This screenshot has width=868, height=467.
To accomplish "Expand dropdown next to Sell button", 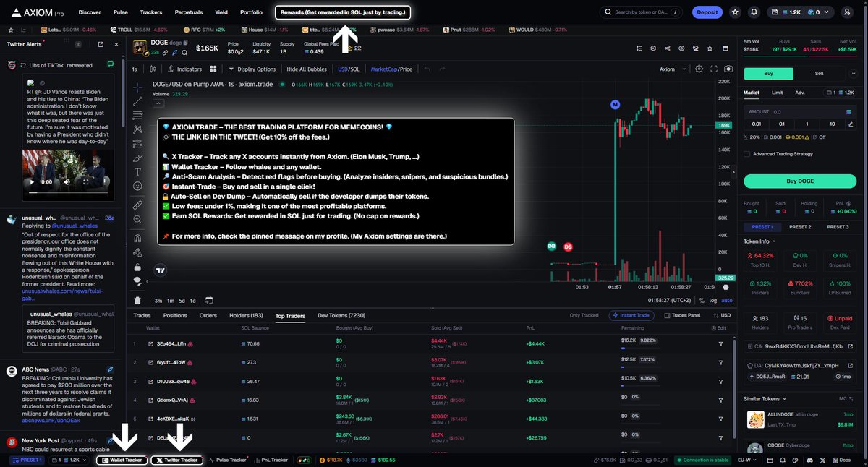I will click(x=852, y=73).
